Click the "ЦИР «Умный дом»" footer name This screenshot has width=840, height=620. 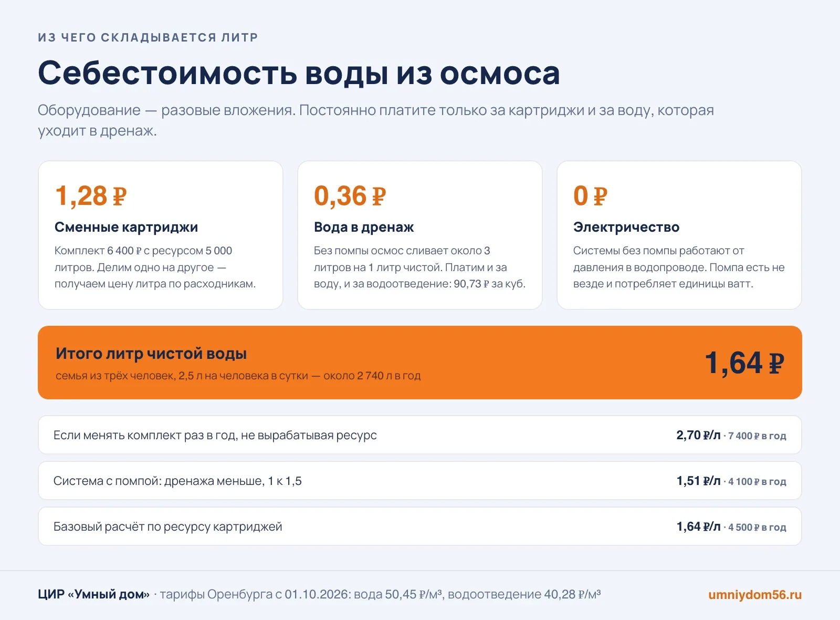(x=93, y=595)
